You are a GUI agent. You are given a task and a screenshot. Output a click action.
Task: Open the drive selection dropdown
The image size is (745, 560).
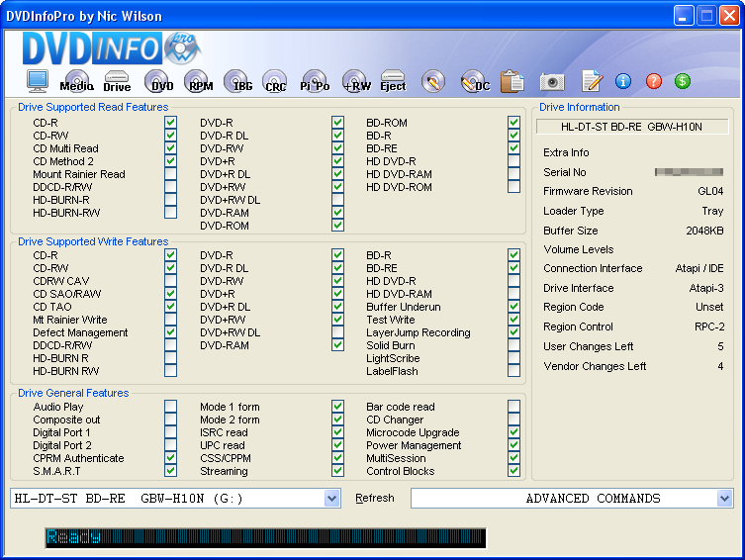pos(331,499)
